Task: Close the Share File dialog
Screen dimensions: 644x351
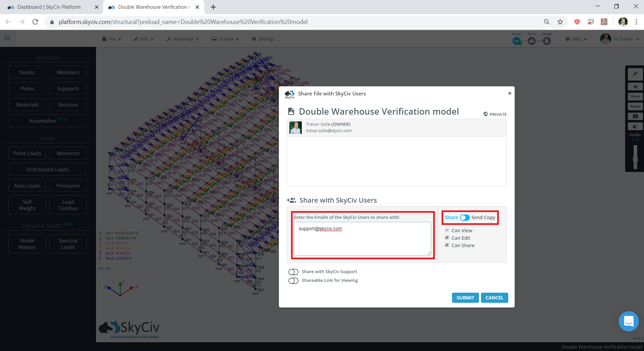Action: tap(510, 93)
